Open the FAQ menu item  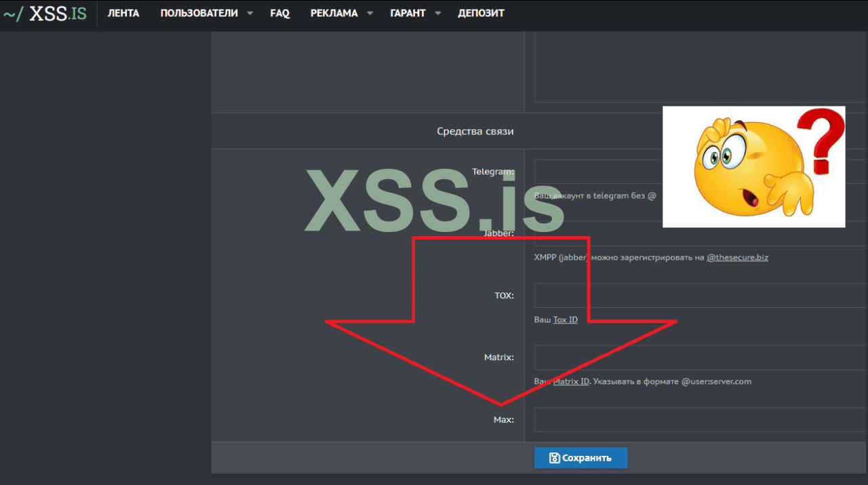(x=279, y=14)
